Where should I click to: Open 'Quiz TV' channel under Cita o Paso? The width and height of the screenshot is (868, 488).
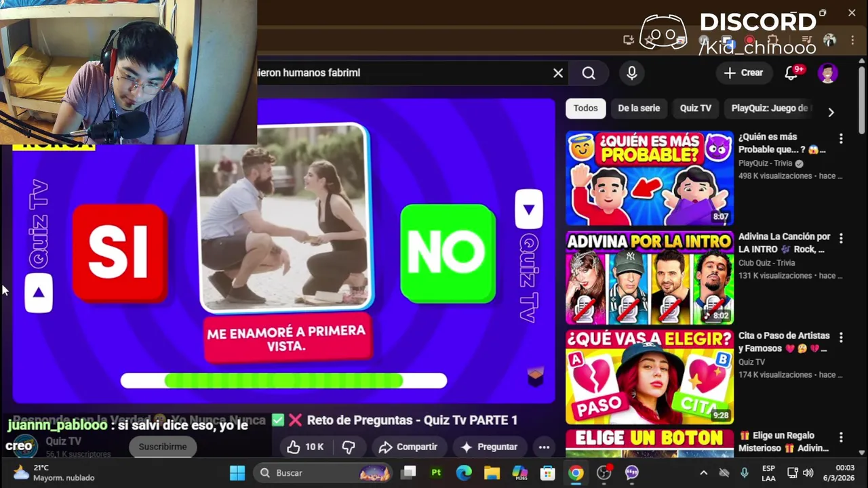[x=751, y=362]
